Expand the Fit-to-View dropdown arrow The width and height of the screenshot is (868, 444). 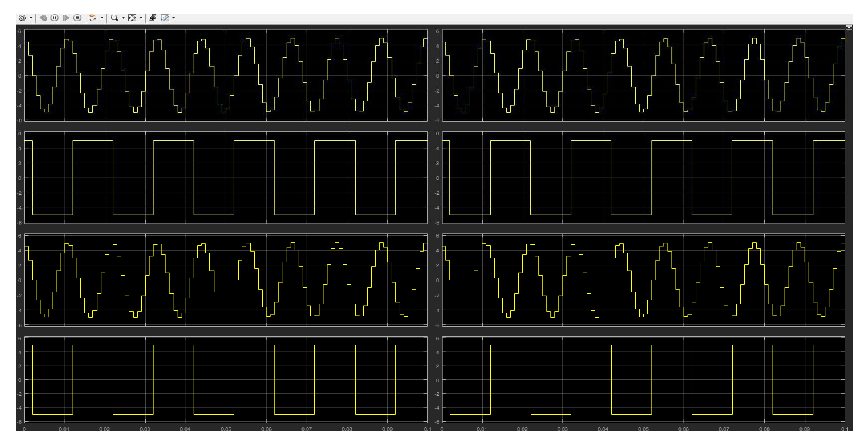coord(140,18)
